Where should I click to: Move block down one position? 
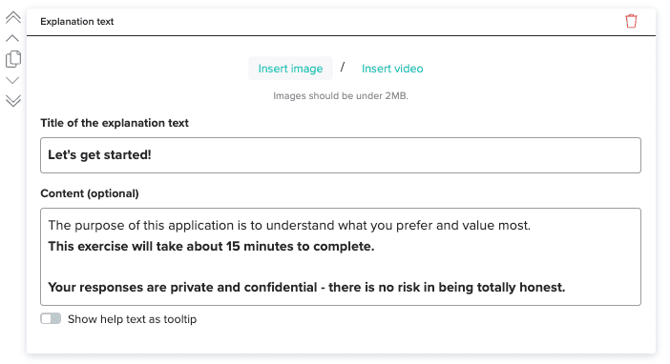pos(13,80)
